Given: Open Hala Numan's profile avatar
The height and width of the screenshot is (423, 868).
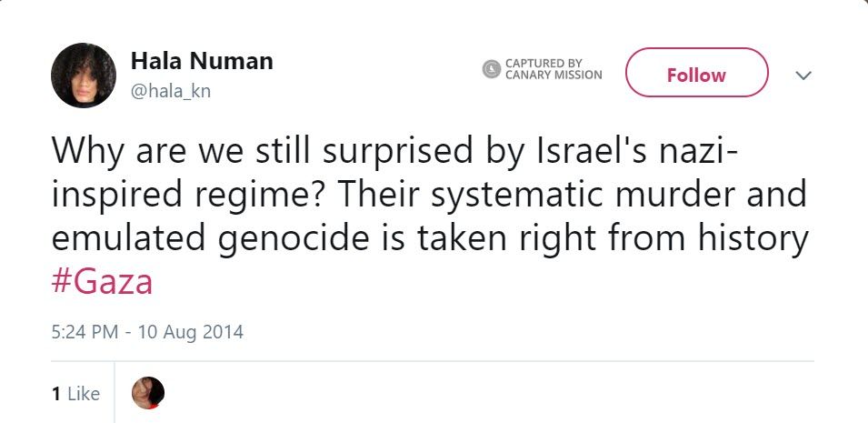Looking at the screenshot, I should pos(84,76).
